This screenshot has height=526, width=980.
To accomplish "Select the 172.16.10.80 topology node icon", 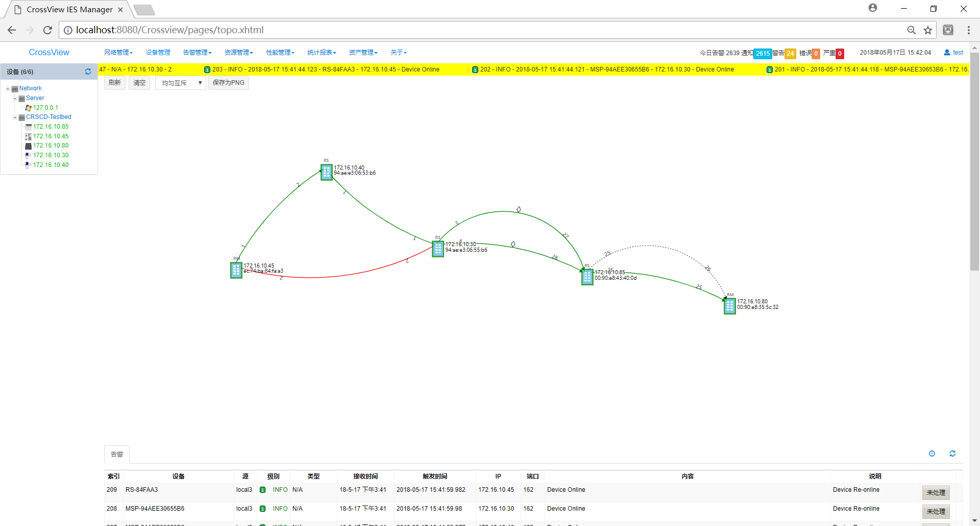I will click(729, 306).
